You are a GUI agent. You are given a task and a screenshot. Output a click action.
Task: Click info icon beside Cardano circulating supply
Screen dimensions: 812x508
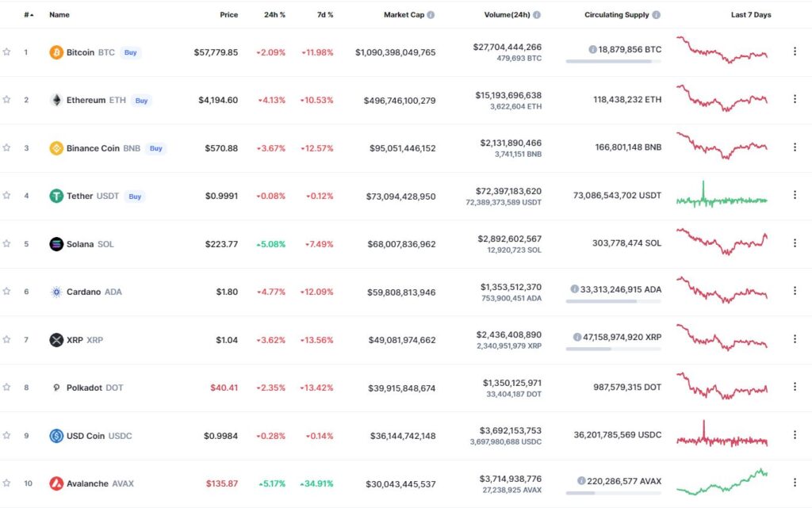point(574,289)
